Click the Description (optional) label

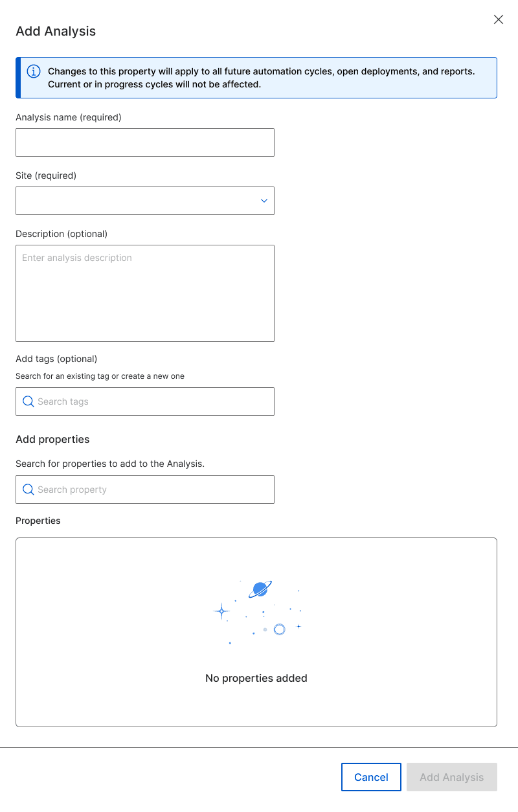click(62, 234)
